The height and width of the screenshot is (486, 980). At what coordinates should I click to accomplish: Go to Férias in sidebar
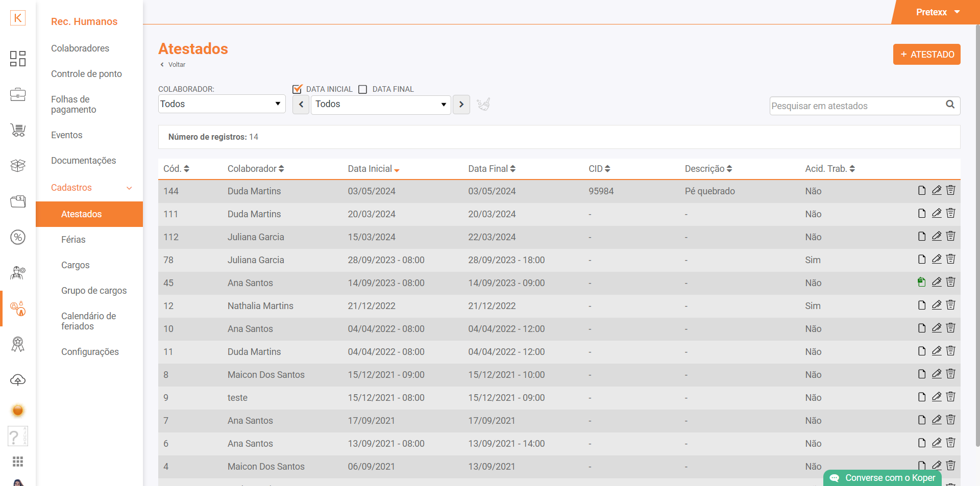pos(73,240)
